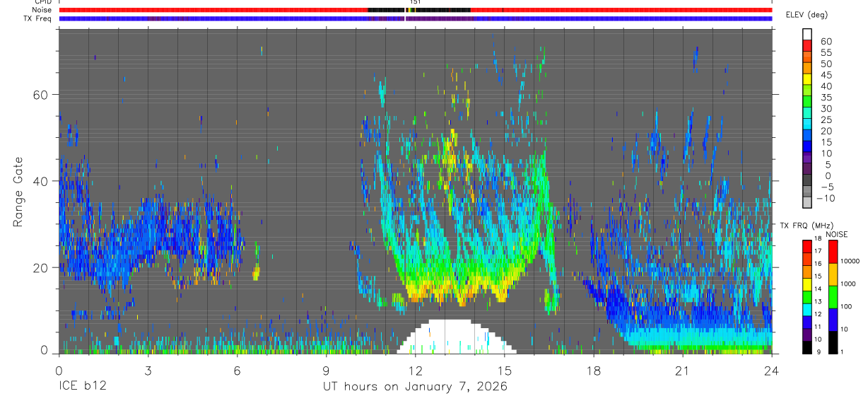Pick the blue swatch in the NOISE scale
868x401 pixels.
click(833, 319)
